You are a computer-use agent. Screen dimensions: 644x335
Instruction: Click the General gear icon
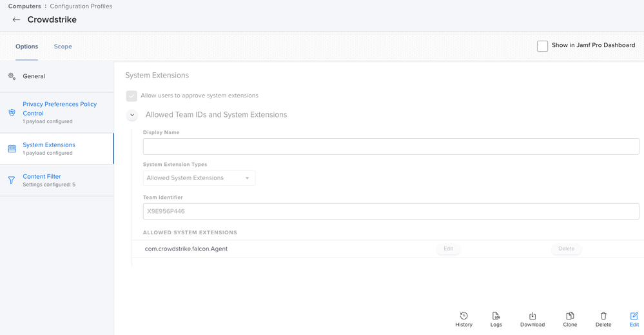click(x=12, y=76)
